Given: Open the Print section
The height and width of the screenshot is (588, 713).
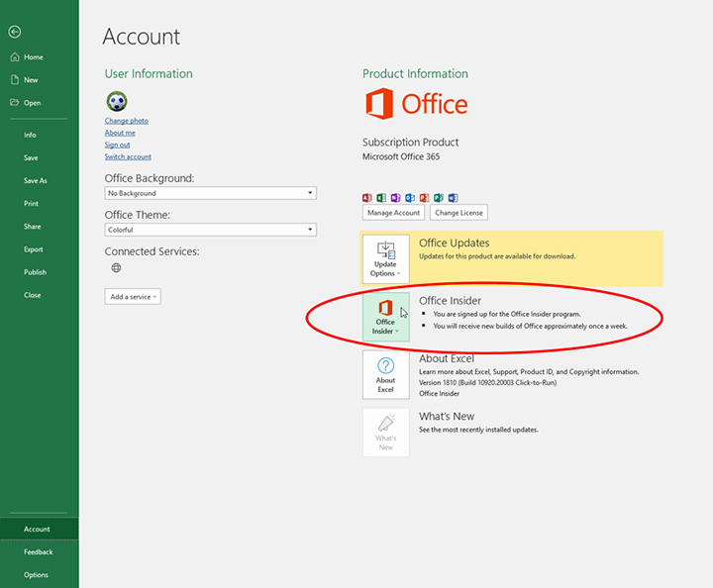Looking at the screenshot, I should click(39, 204).
